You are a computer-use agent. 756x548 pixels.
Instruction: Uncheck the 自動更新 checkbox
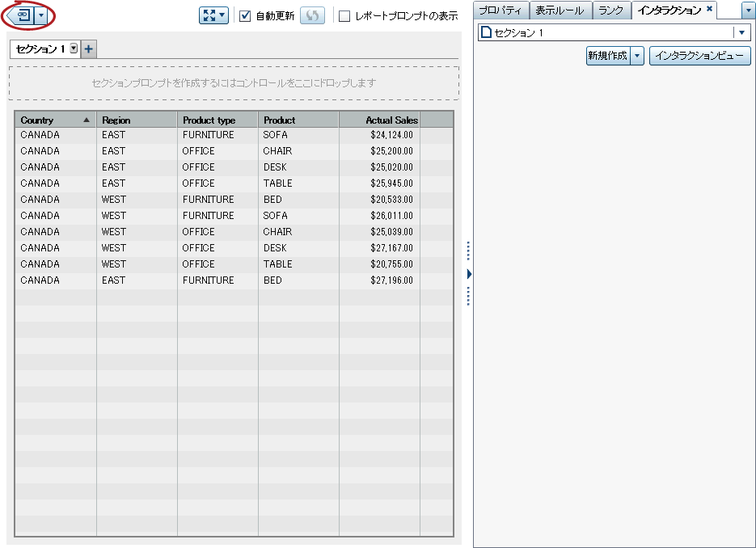pos(246,16)
